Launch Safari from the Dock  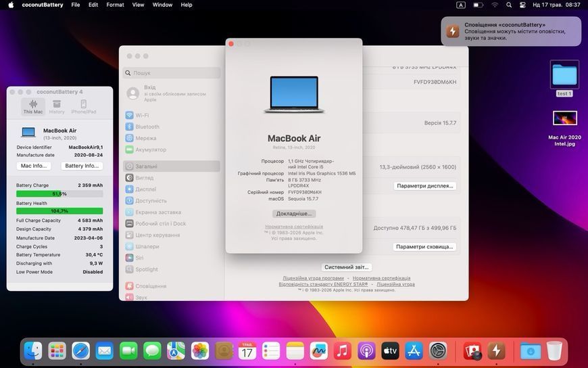pyautogui.click(x=81, y=352)
